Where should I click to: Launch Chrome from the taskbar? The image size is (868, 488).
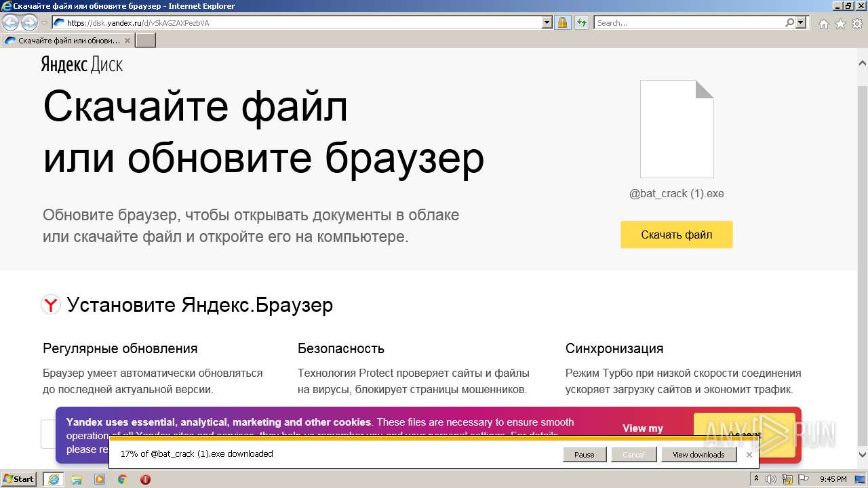(x=123, y=479)
